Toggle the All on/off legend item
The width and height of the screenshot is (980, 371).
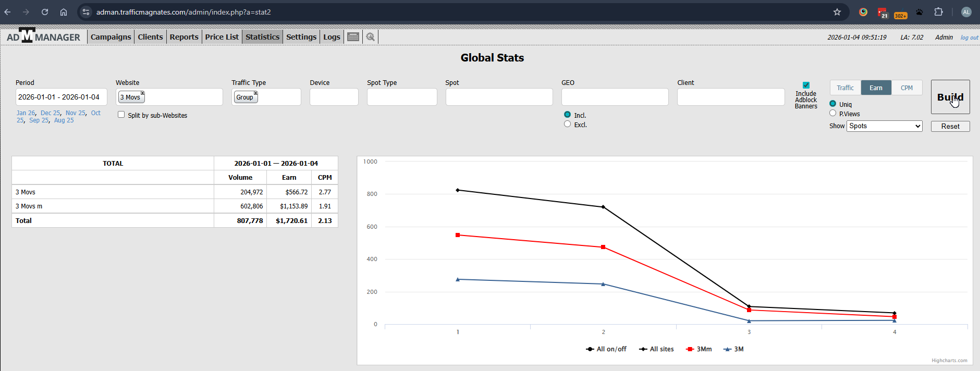pyautogui.click(x=606, y=349)
